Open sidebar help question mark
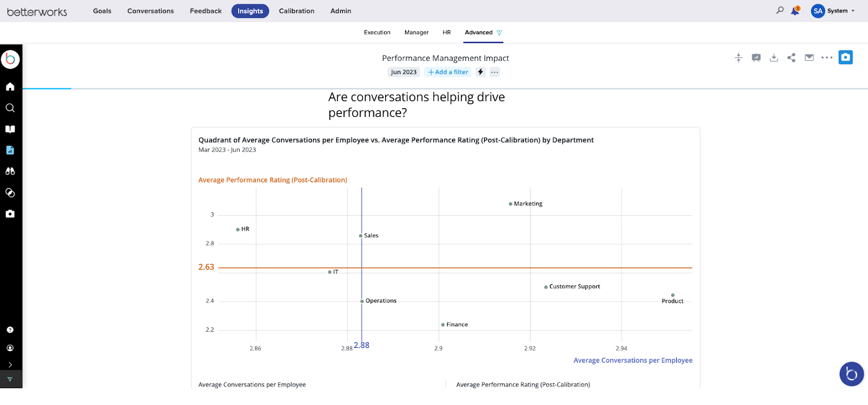This screenshot has width=868, height=405. [x=10, y=330]
